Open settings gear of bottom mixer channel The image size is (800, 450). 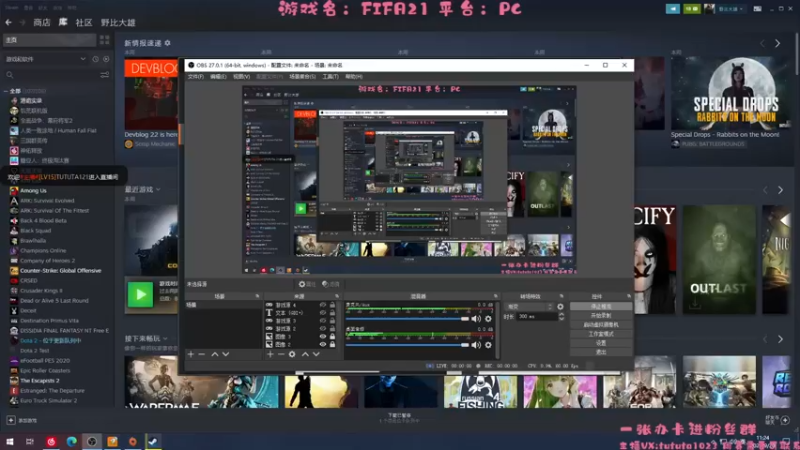pyautogui.click(x=488, y=345)
